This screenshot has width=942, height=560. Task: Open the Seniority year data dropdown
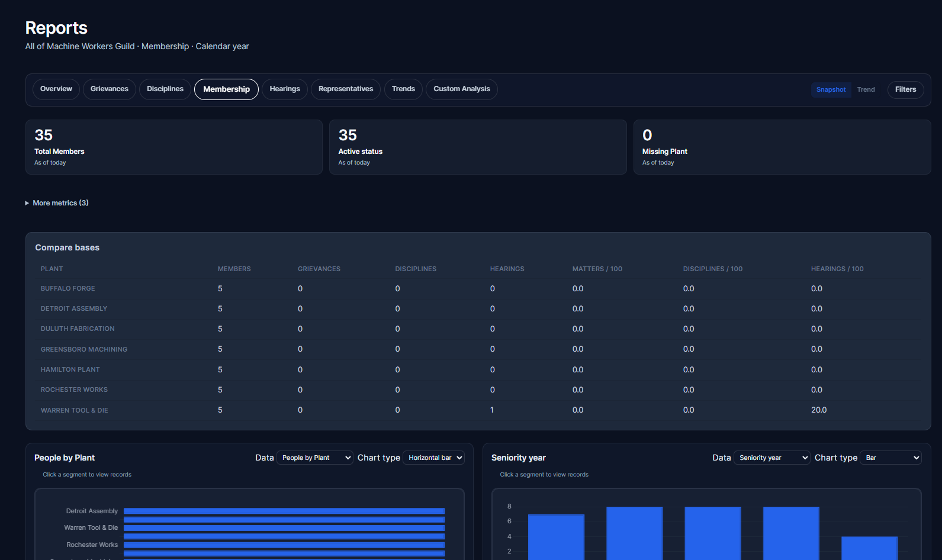pyautogui.click(x=772, y=458)
